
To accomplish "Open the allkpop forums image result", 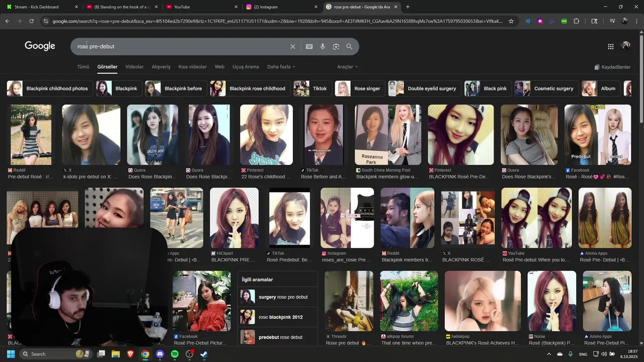I will coord(409,301).
